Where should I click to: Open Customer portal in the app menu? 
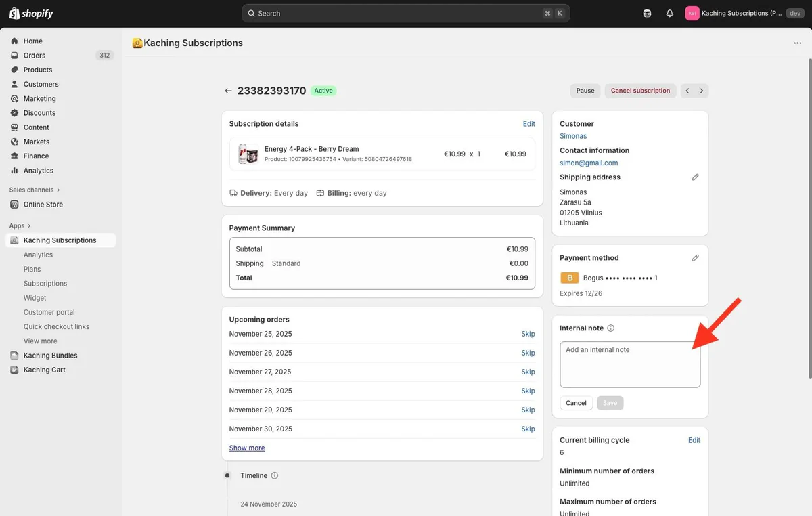[x=49, y=312]
